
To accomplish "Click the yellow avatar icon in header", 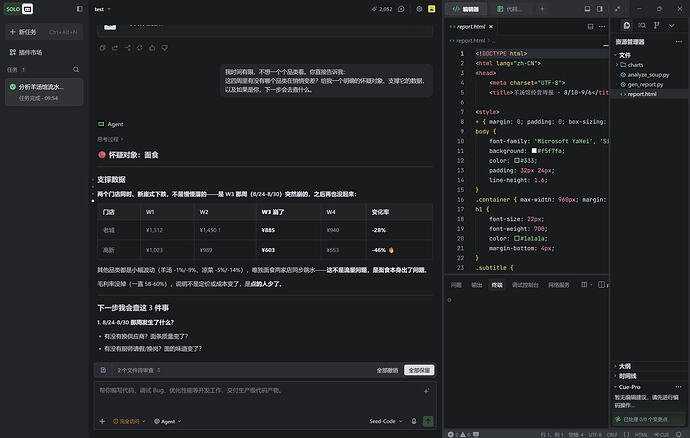I will (x=432, y=9).
